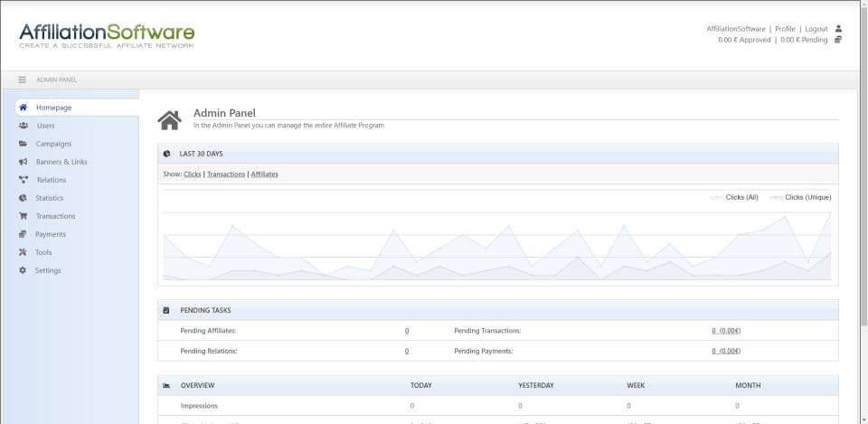Show Transactions in the chart
This screenshot has width=868, height=424.
click(226, 174)
